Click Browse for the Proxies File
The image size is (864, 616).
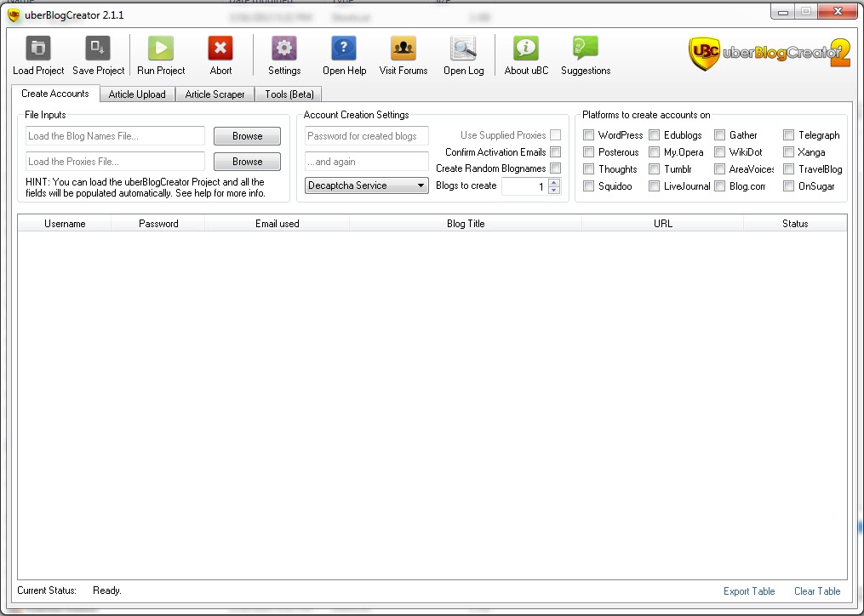coord(247,162)
